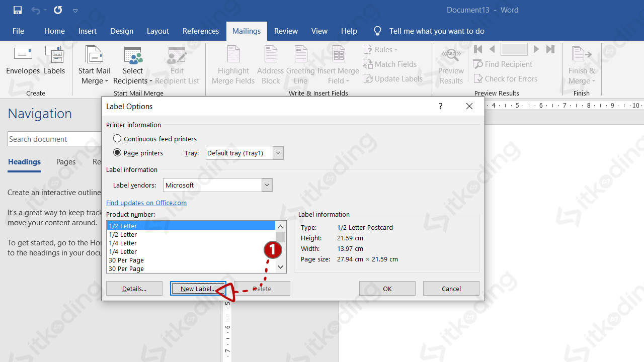
Task: Open Customize Quick Access Toolbar arrow
Action: click(75, 11)
